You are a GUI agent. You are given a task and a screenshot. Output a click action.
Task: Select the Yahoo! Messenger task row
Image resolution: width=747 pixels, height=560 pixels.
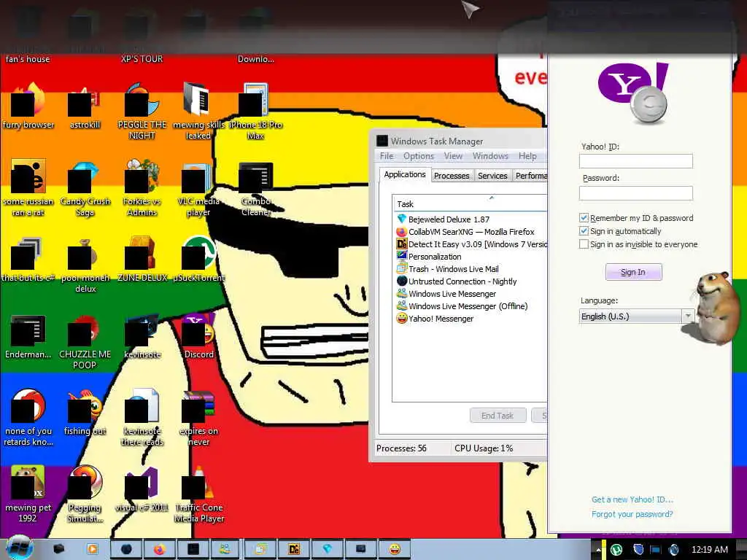pyautogui.click(x=471, y=318)
